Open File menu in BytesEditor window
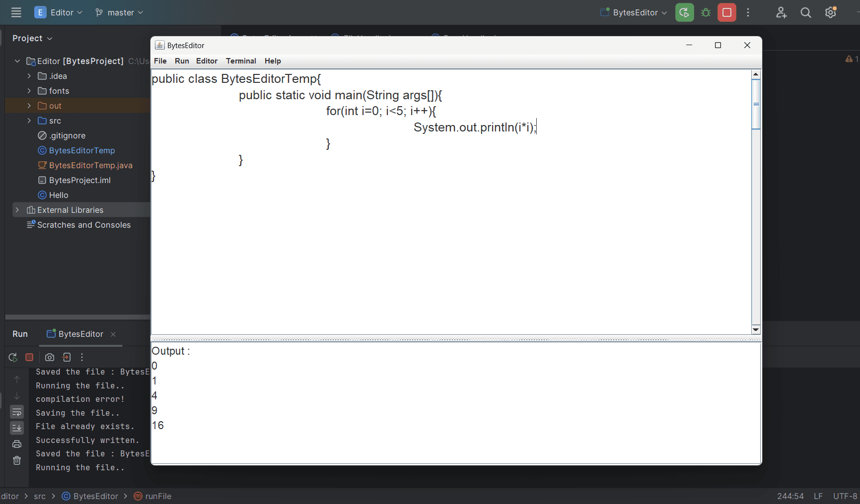Screen dimensions: 860x504 (160, 61)
